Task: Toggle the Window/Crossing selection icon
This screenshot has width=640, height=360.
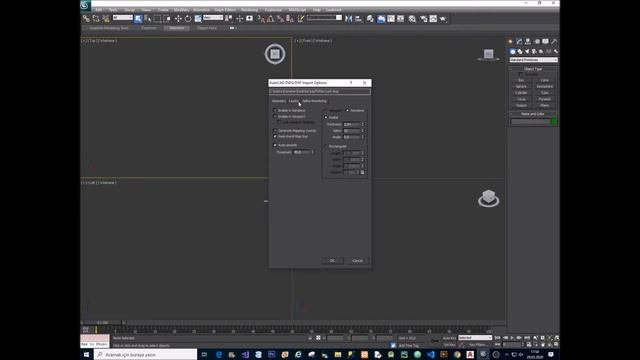Action: [x=167, y=19]
